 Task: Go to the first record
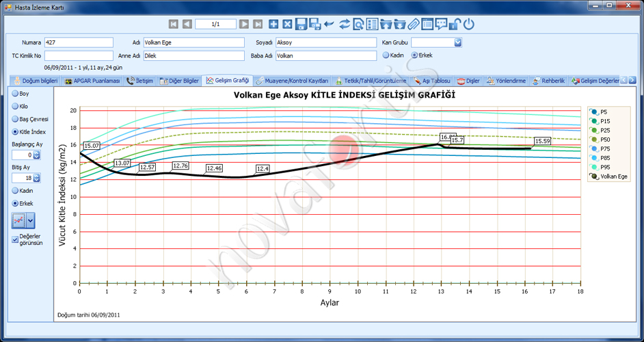174,24
